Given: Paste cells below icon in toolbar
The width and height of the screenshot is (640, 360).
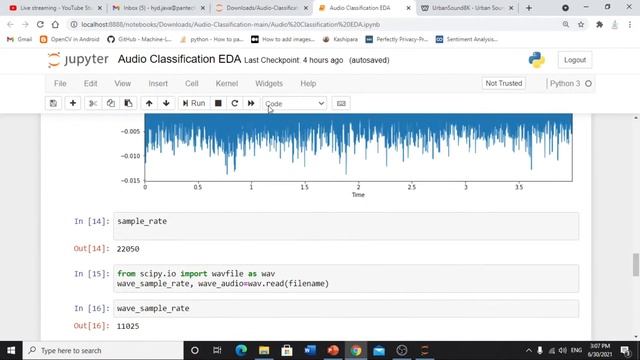Looking at the screenshot, I should tap(128, 103).
